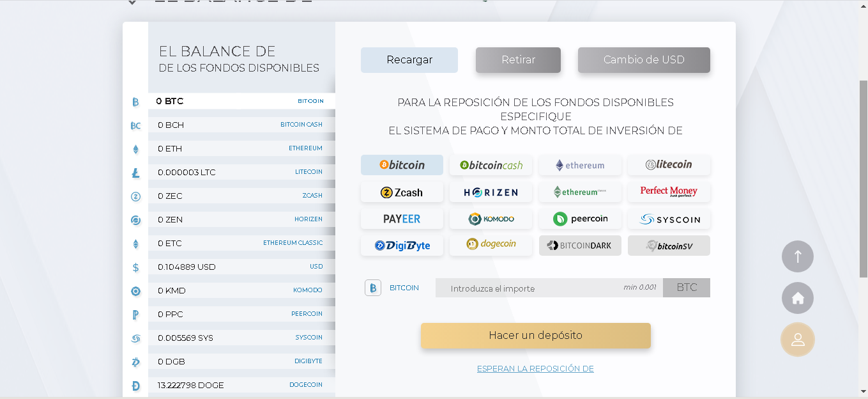Open the Cambio de USD tab
The image size is (868, 399).
(x=644, y=60)
